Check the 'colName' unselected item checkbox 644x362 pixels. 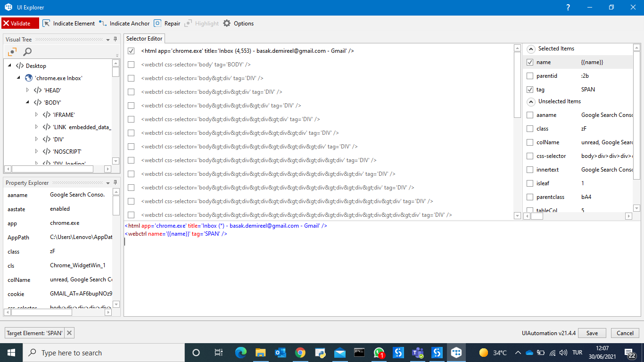(530, 142)
